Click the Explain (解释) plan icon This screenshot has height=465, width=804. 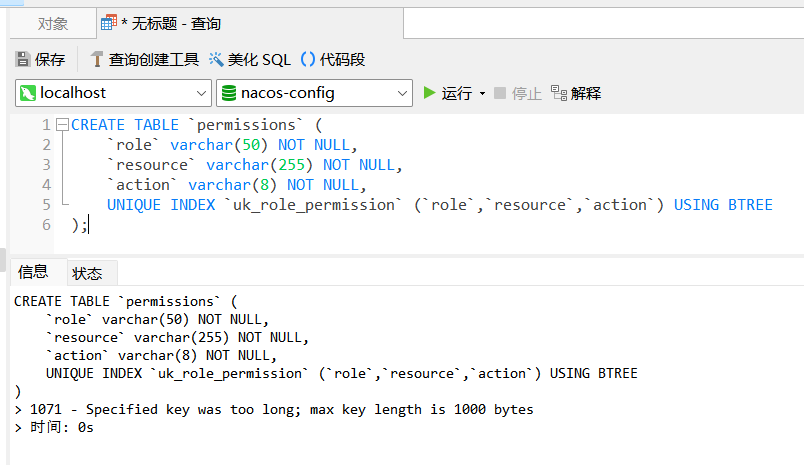(x=559, y=93)
